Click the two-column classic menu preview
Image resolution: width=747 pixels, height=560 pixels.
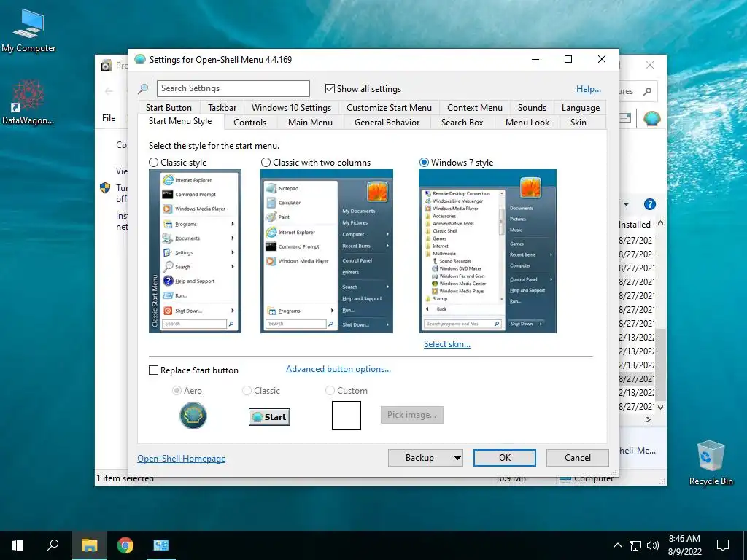point(326,251)
